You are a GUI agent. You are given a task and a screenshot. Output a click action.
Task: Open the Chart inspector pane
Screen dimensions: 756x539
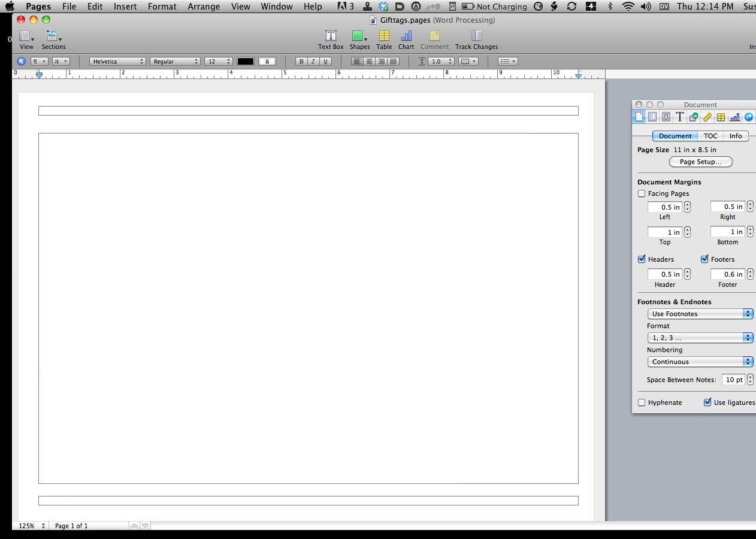click(x=735, y=117)
